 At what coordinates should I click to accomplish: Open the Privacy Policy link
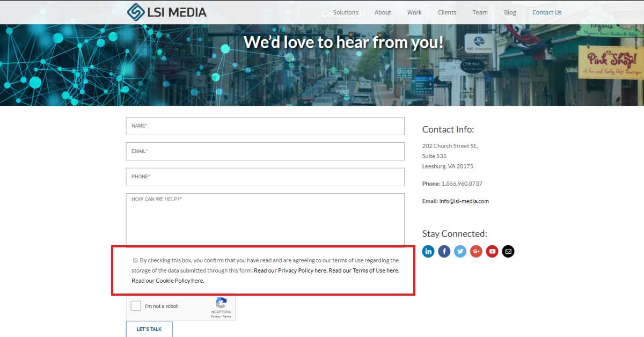pyautogui.click(x=290, y=270)
